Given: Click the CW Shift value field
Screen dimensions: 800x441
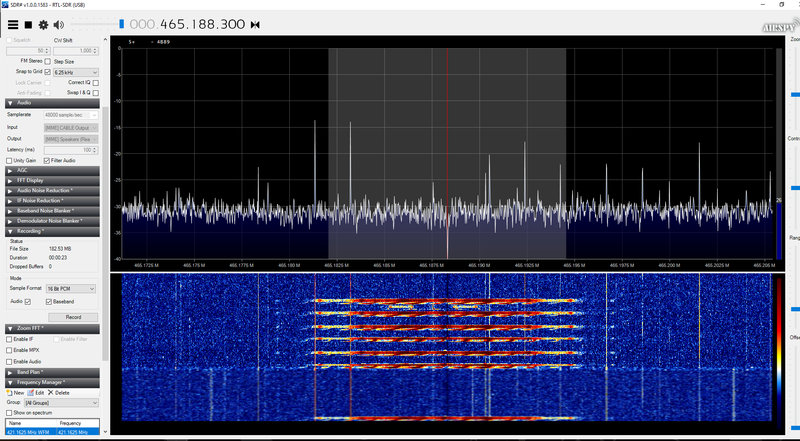Looking at the screenshot, I should pos(75,51).
